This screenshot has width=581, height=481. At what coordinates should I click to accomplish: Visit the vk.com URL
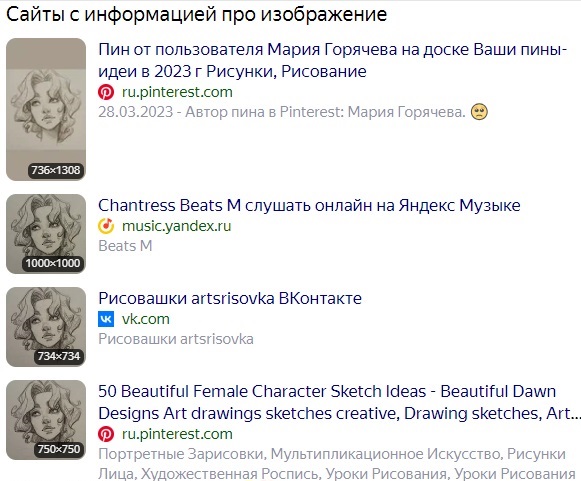[x=146, y=319]
